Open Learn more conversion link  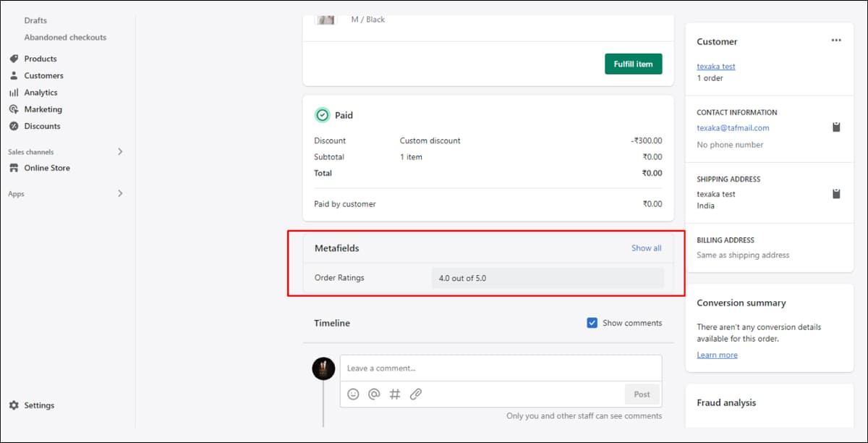pyautogui.click(x=717, y=355)
